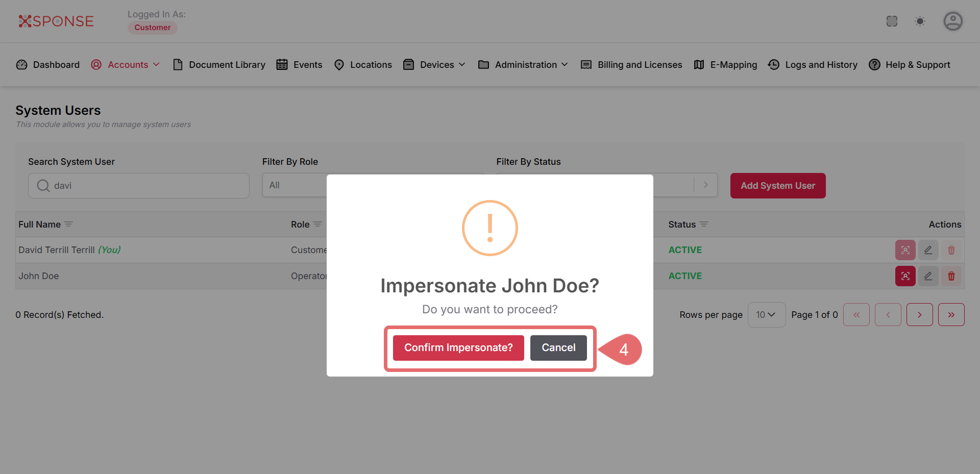Go to Billing and Licenses
Viewport: 980px width, 474px height.
(632, 65)
